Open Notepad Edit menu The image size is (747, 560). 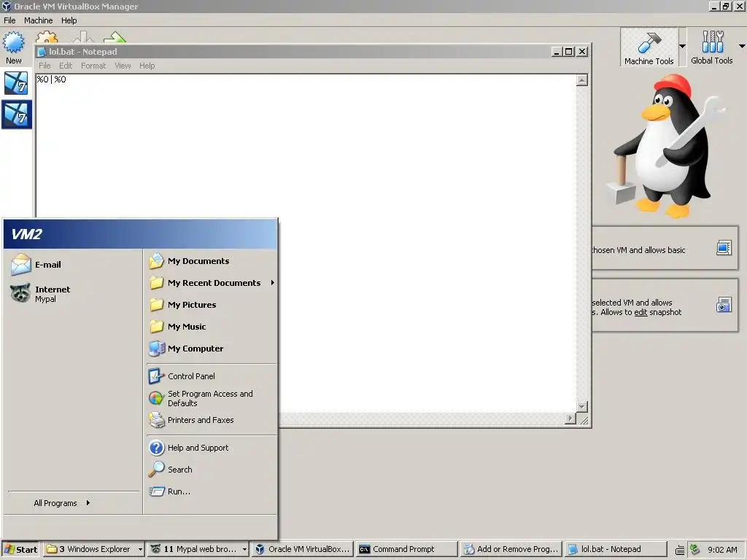[66, 66]
